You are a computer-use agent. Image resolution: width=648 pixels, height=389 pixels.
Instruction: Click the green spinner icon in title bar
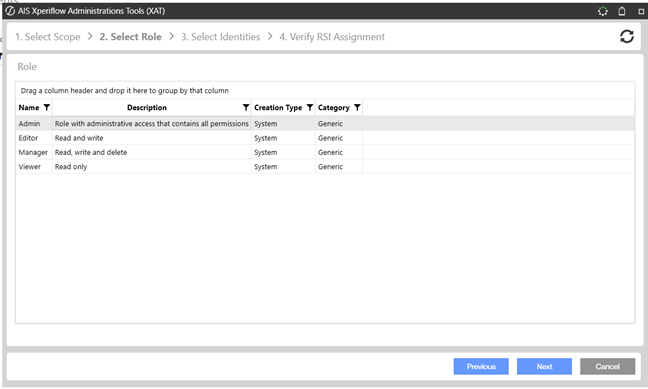tap(603, 11)
